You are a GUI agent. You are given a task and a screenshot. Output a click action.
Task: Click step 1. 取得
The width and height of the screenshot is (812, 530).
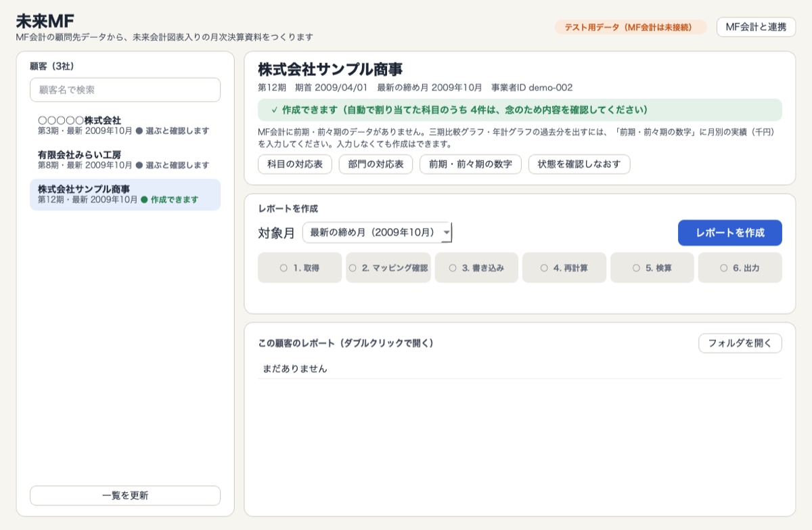coord(300,267)
